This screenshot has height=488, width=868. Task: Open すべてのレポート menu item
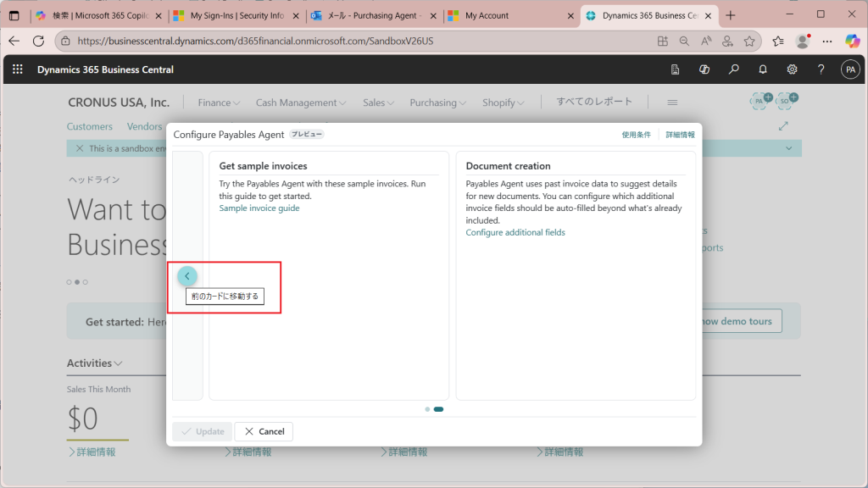click(x=594, y=102)
